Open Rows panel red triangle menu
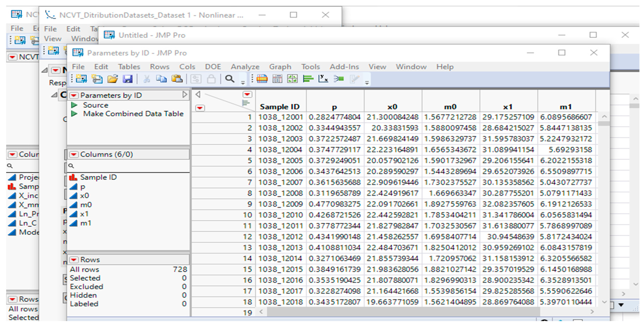 coord(74,260)
